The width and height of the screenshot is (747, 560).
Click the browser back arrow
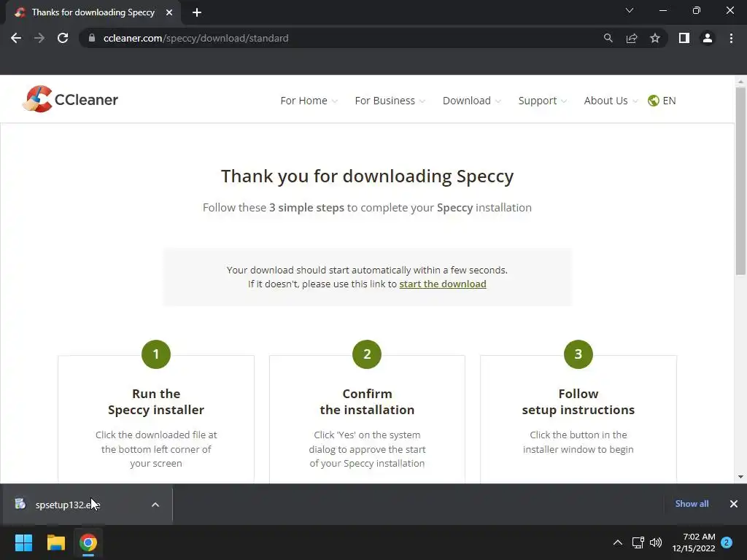click(x=16, y=38)
